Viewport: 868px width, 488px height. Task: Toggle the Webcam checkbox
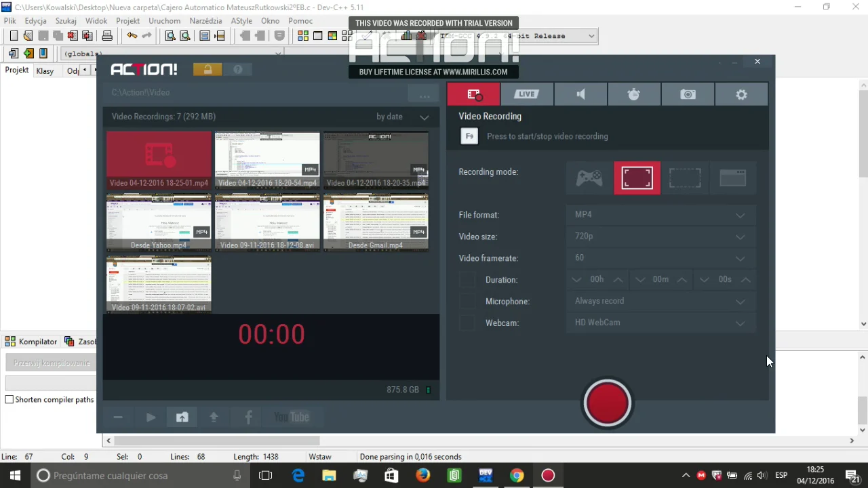pyautogui.click(x=467, y=323)
